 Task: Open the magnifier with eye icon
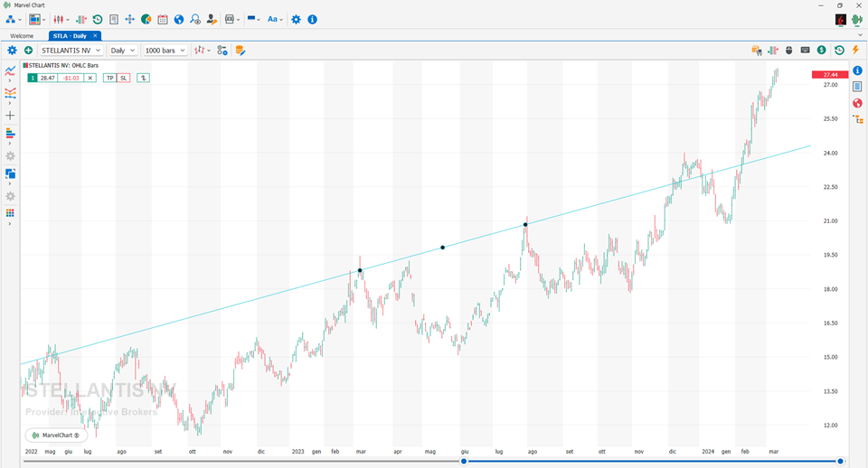click(x=195, y=19)
